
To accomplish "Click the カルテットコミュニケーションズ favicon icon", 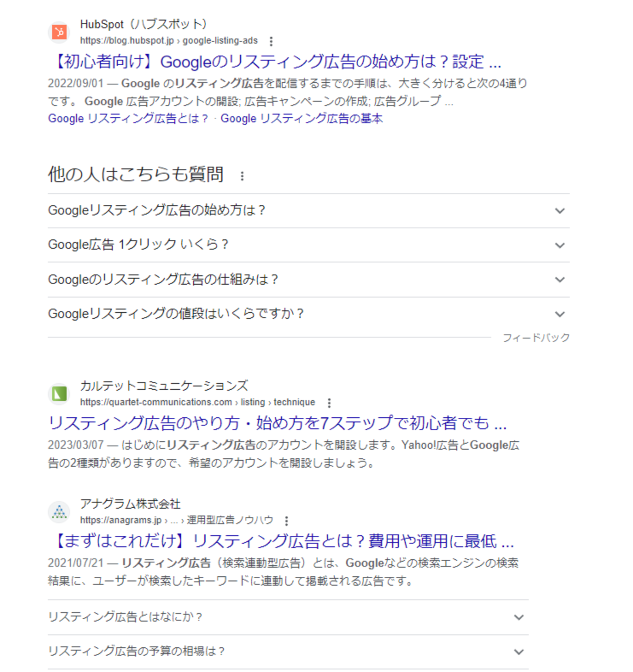I will click(59, 394).
